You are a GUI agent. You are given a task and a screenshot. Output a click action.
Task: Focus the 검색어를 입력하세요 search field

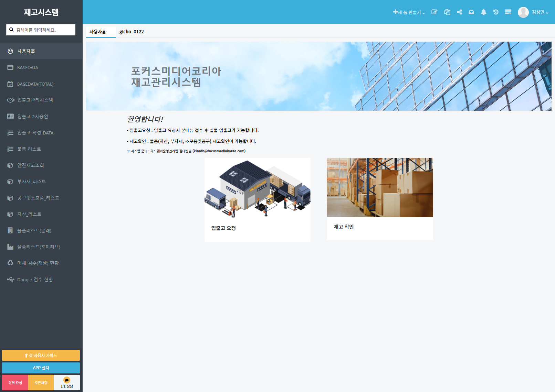(41, 30)
